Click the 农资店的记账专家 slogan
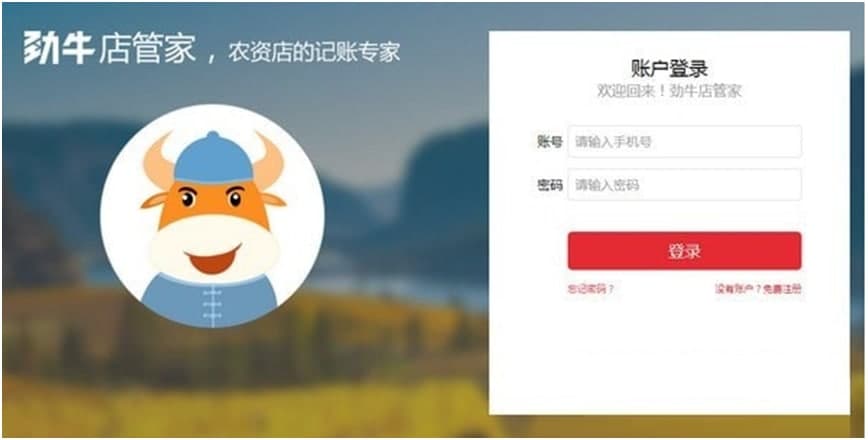Screen dimensions: 868x440 [313, 52]
